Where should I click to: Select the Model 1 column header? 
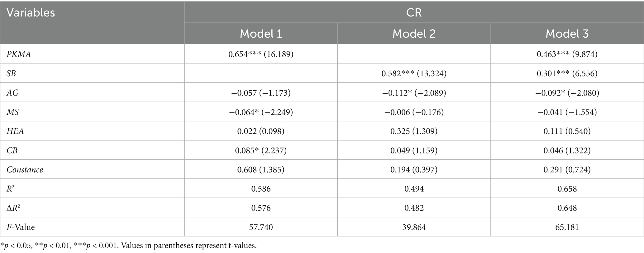(x=261, y=34)
